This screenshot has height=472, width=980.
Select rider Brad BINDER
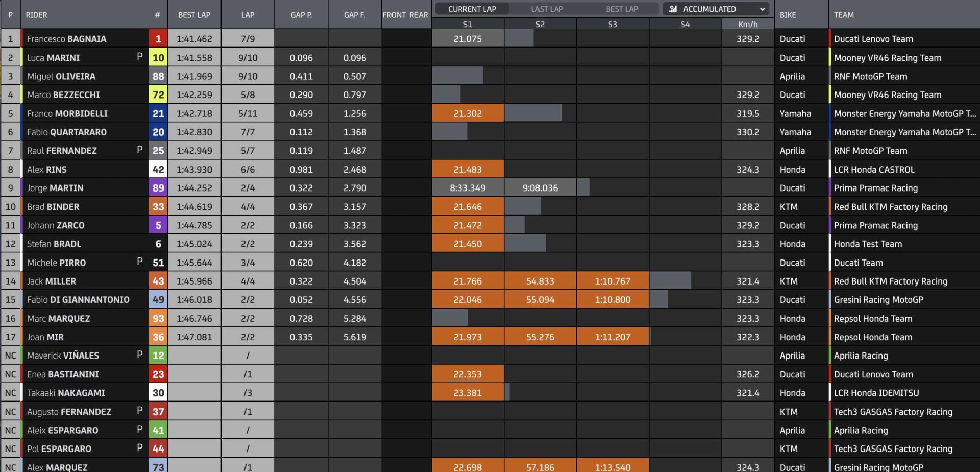(x=53, y=207)
